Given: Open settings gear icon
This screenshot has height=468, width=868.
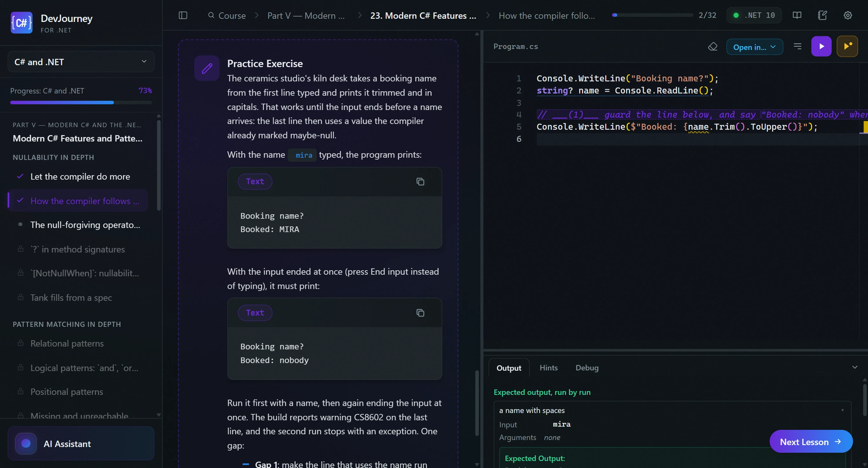Looking at the screenshot, I should coord(848,16).
